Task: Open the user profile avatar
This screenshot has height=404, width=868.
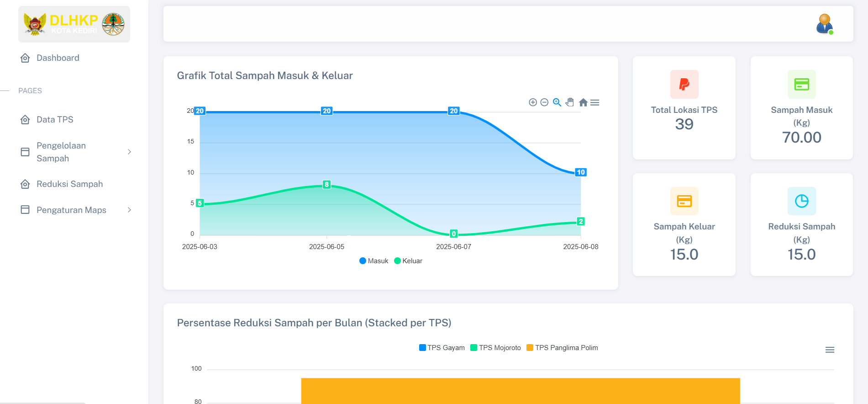Action: pyautogui.click(x=825, y=24)
